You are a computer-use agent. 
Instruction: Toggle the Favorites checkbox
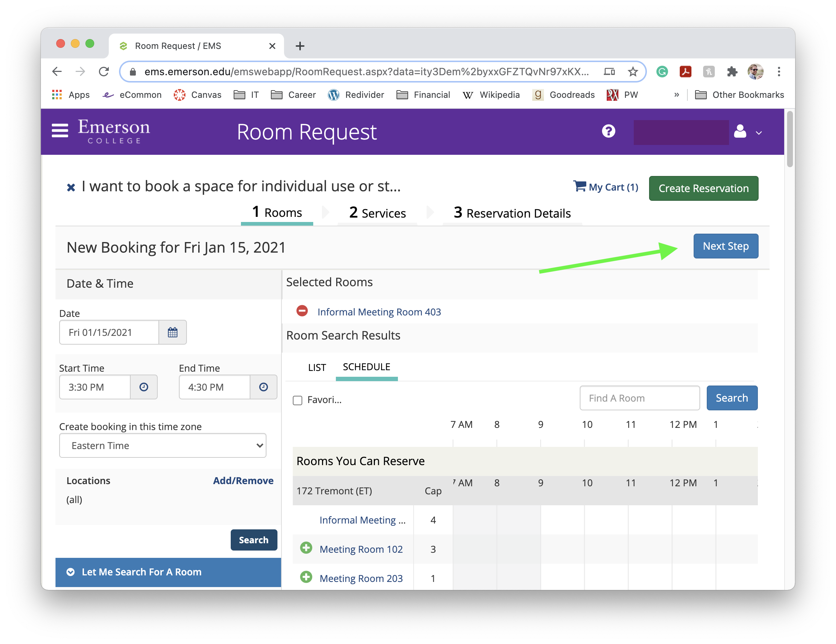(298, 400)
